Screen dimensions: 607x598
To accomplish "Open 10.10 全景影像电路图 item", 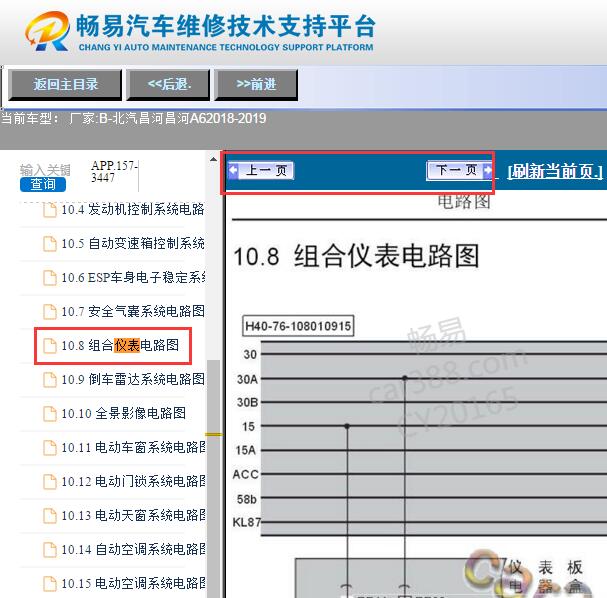I will (123, 413).
